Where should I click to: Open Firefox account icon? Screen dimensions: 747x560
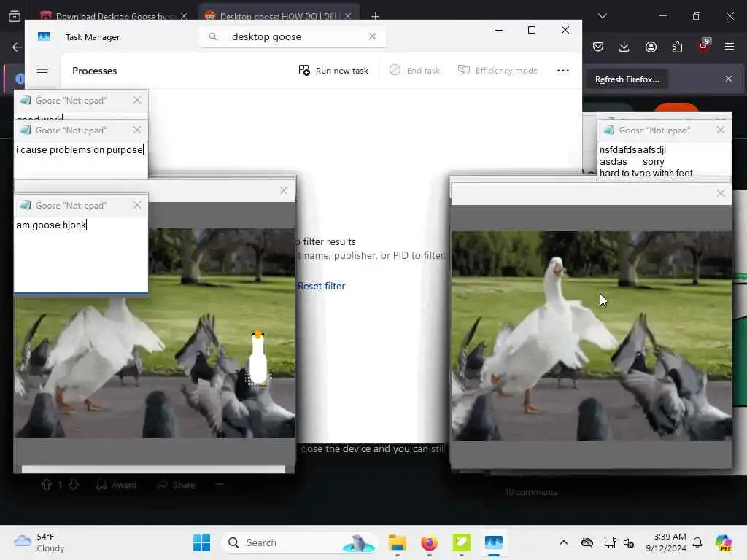[x=651, y=47]
